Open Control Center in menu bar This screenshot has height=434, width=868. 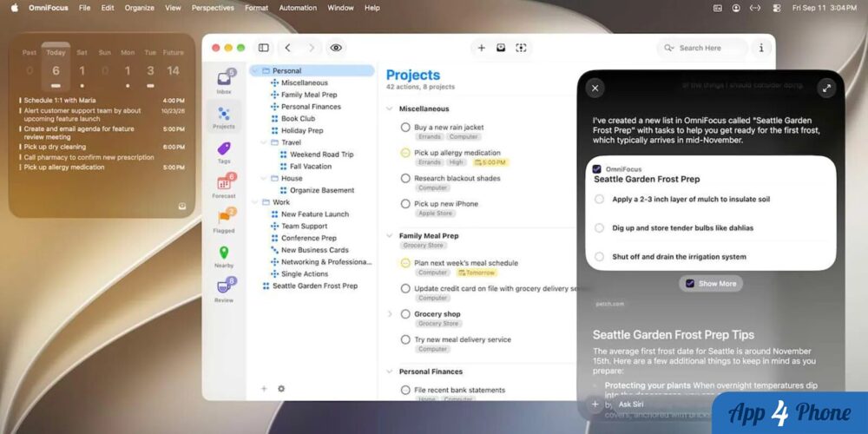pyautogui.click(x=777, y=8)
